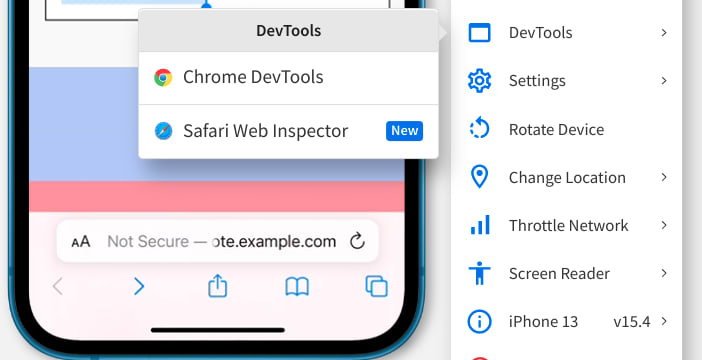Click the Safari address bar URL field

point(218,241)
